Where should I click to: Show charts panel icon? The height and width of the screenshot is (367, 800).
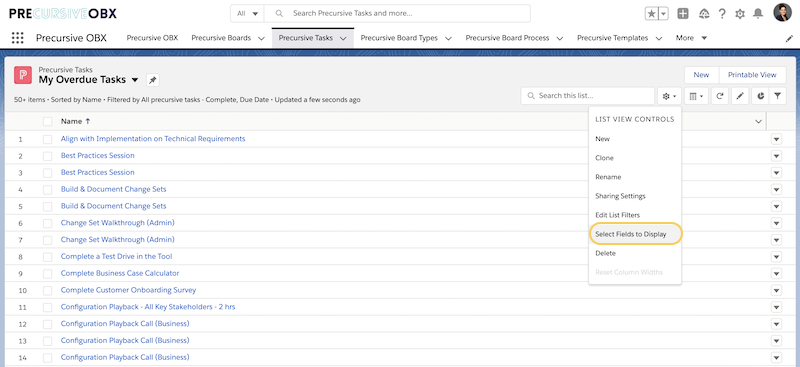pos(760,95)
